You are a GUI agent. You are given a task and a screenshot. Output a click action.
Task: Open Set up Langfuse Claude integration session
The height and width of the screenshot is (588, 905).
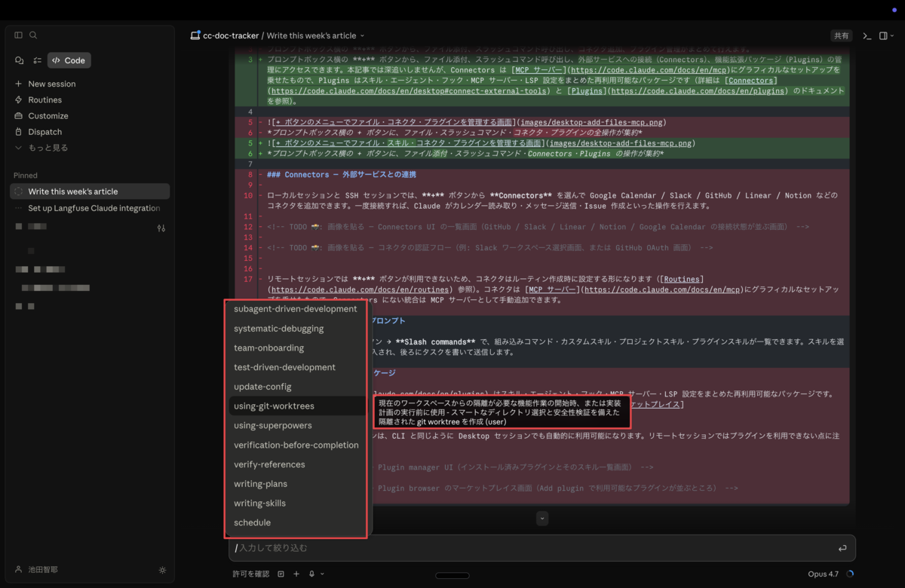click(90, 208)
